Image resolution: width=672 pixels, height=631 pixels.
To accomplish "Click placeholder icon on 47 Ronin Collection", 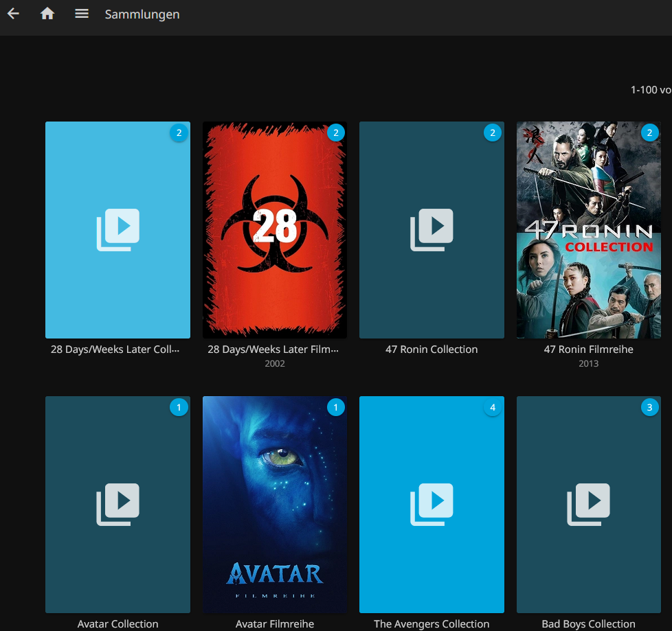I will click(x=432, y=229).
